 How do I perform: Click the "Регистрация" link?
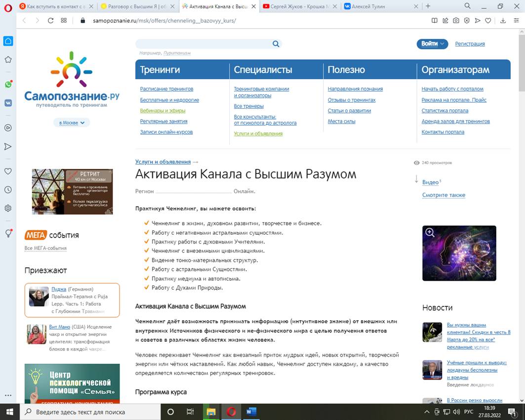pyautogui.click(x=470, y=43)
